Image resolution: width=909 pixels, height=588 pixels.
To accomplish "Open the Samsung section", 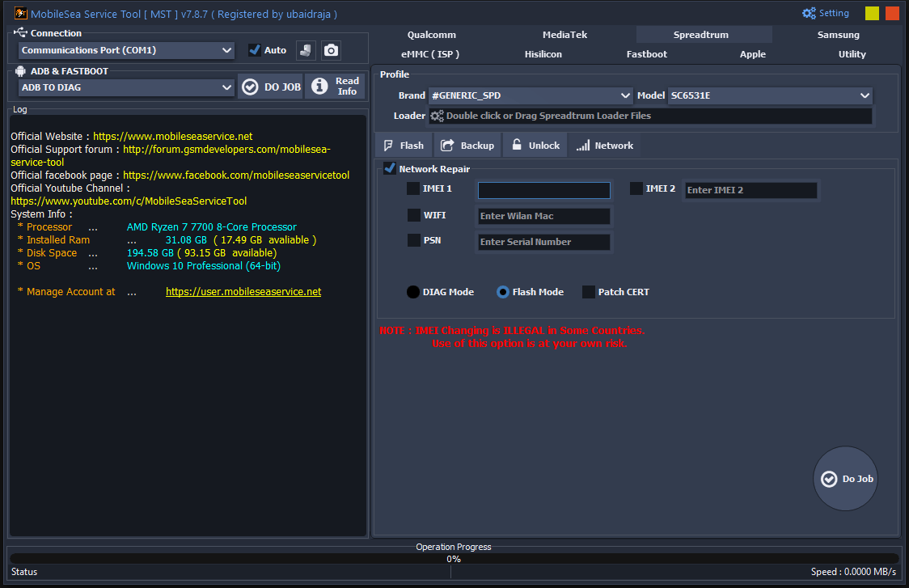I will coord(838,34).
